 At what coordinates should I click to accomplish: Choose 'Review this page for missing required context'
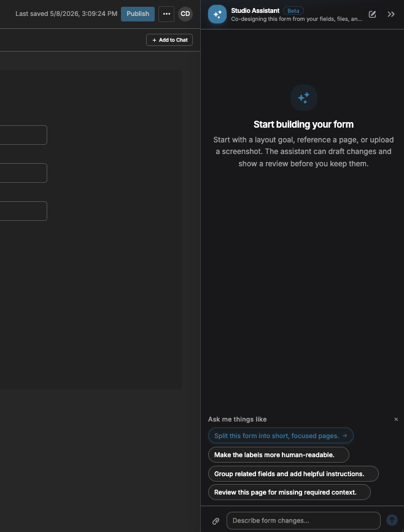[x=289, y=492]
